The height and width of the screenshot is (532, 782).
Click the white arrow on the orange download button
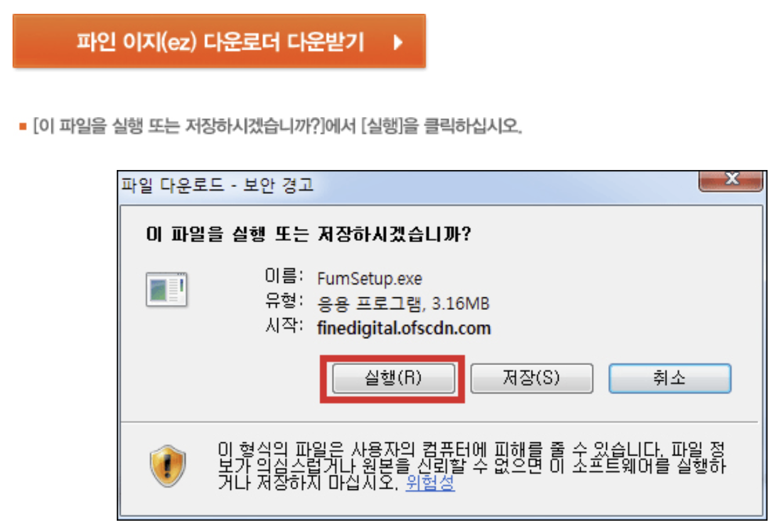click(397, 43)
